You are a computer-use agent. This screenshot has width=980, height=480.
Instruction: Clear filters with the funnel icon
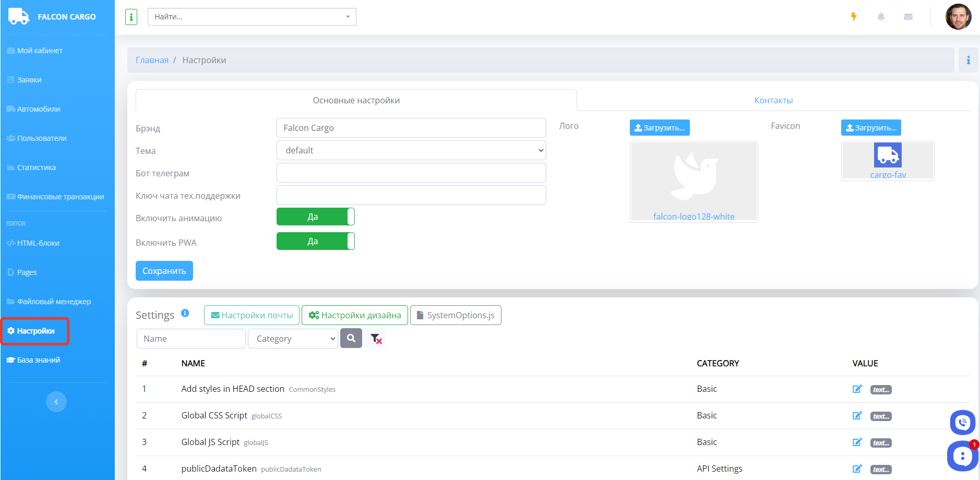[376, 339]
